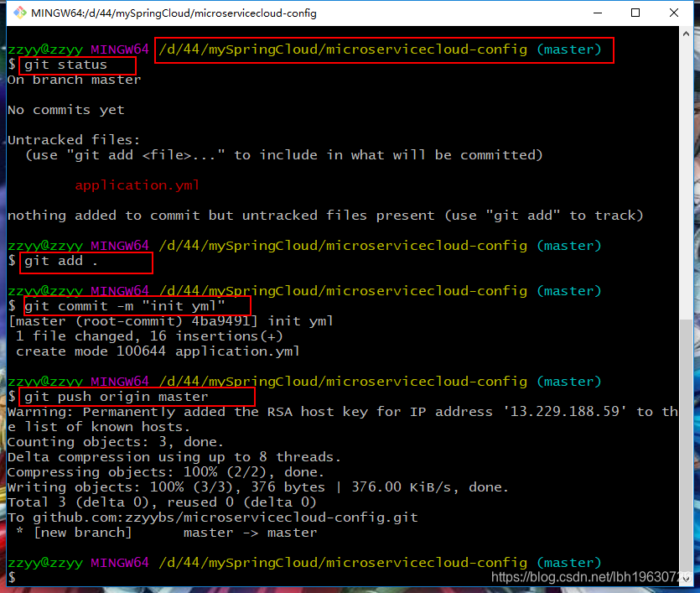Click the MINGW64 hostname label in purple
Image resolution: width=700 pixels, height=593 pixels.
tap(119, 49)
